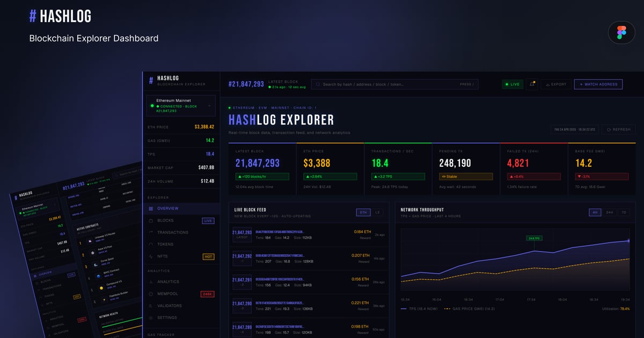Open the notifications bell icon

coord(532,84)
